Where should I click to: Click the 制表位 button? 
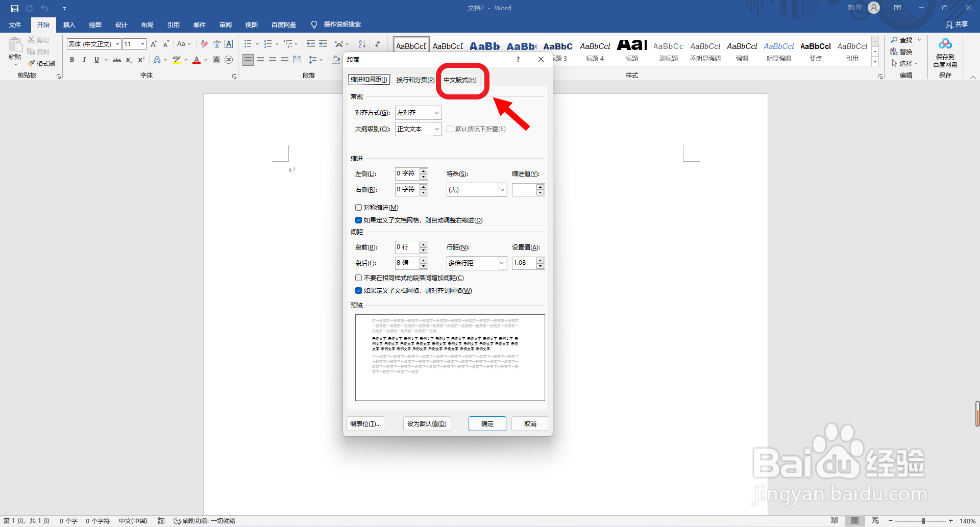[x=365, y=424]
